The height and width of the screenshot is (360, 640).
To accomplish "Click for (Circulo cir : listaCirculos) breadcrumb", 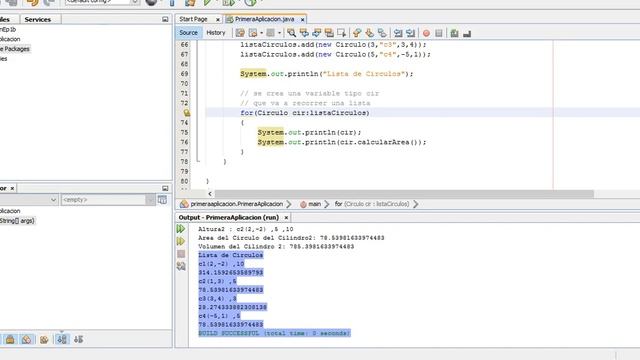I will pyautogui.click(x=372, y=204).
